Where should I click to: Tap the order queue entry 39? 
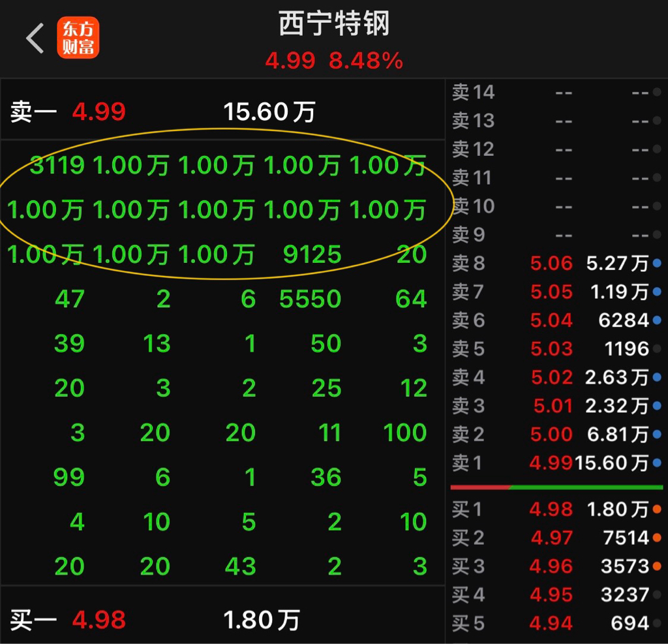[69, 343]
